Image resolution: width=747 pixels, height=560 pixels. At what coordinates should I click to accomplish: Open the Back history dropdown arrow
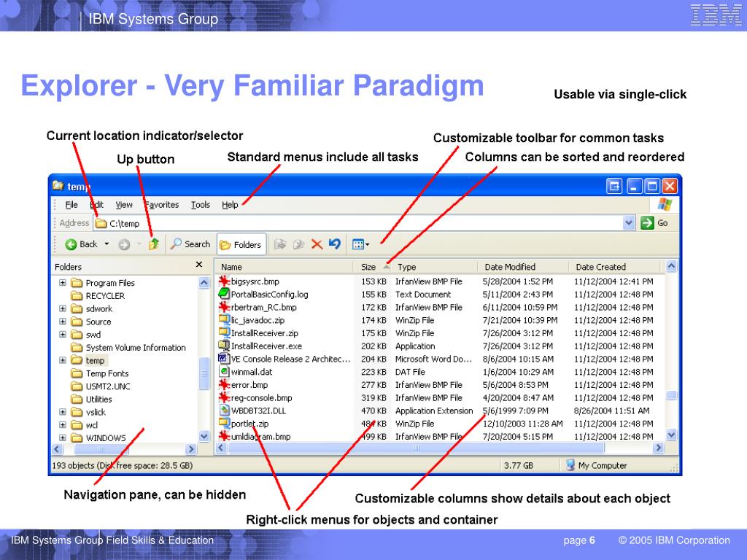[107, 244]
